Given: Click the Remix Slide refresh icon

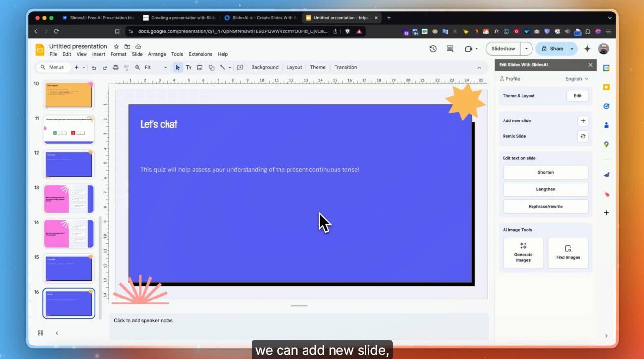Looking at the screenshot, I should point(583,136).
